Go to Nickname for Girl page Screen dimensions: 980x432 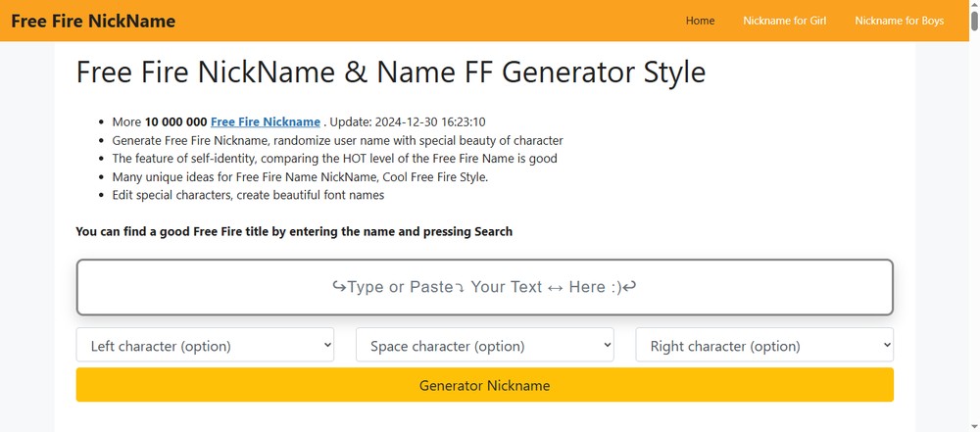point(784,21)
